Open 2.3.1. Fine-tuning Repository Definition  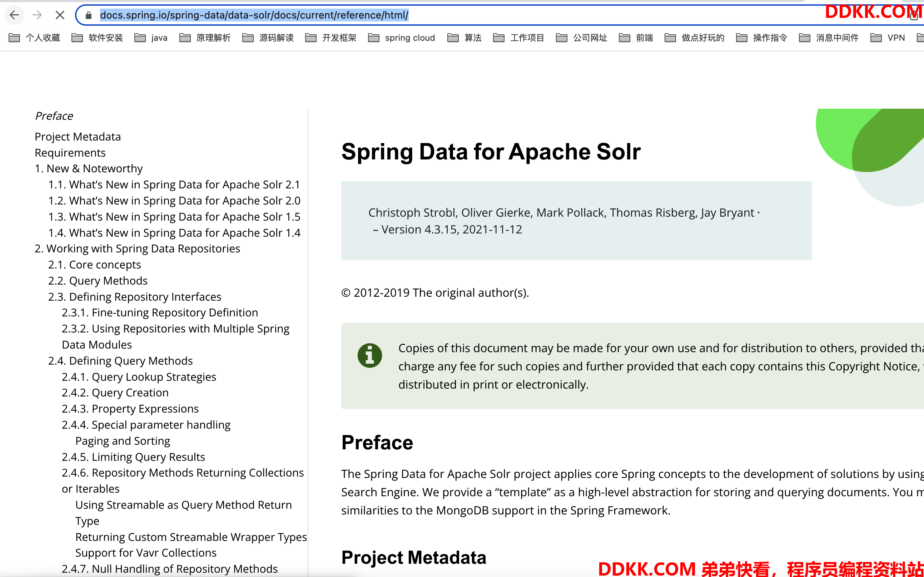[160, 312]
